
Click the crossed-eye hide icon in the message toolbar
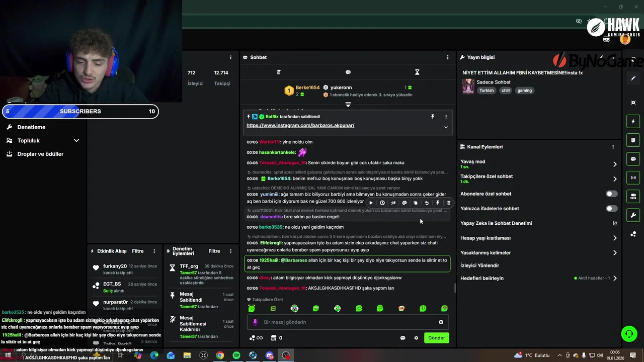click(x=393, y=203)
